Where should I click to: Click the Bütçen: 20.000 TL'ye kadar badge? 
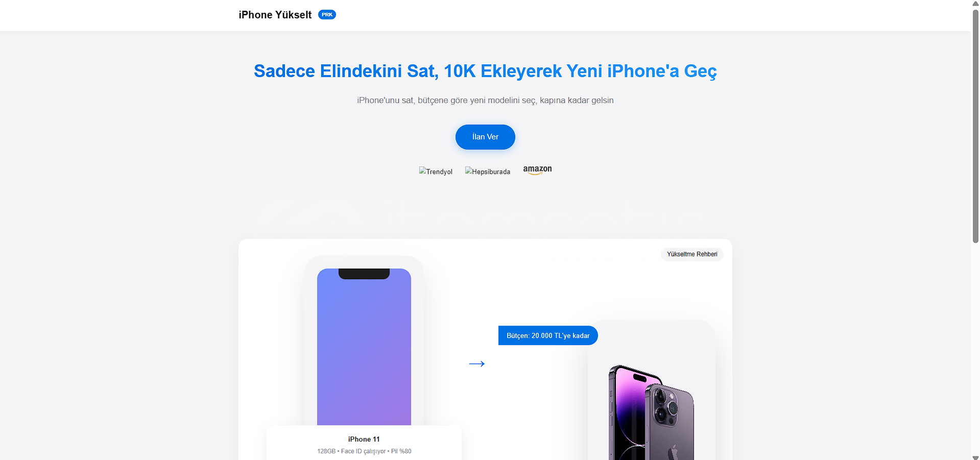coord(548,335)
